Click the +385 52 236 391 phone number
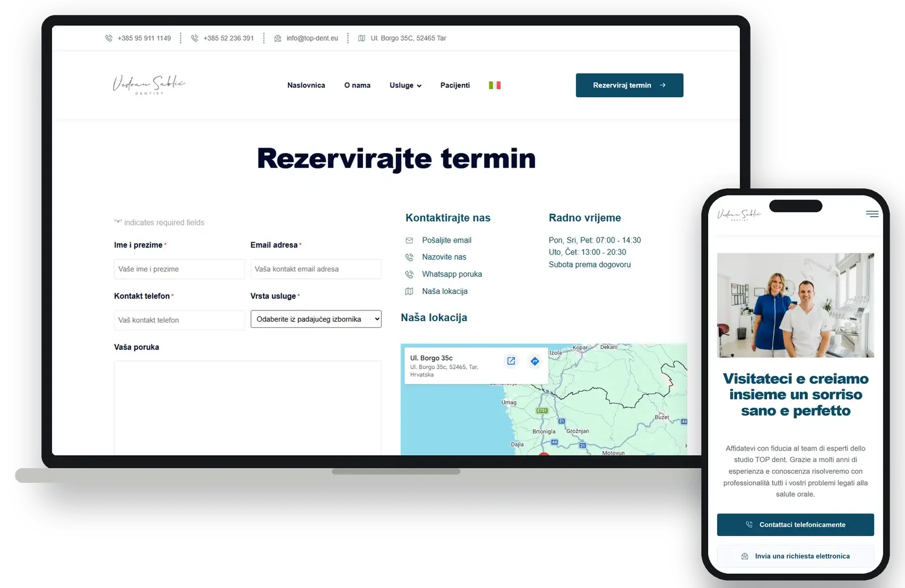Viewport: 905px width, 588px height. 229,38
